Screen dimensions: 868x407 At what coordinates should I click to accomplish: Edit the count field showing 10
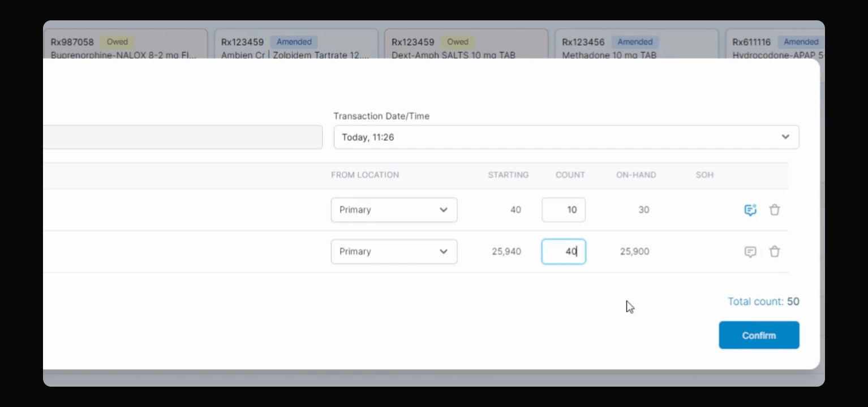tap(564, 210)
